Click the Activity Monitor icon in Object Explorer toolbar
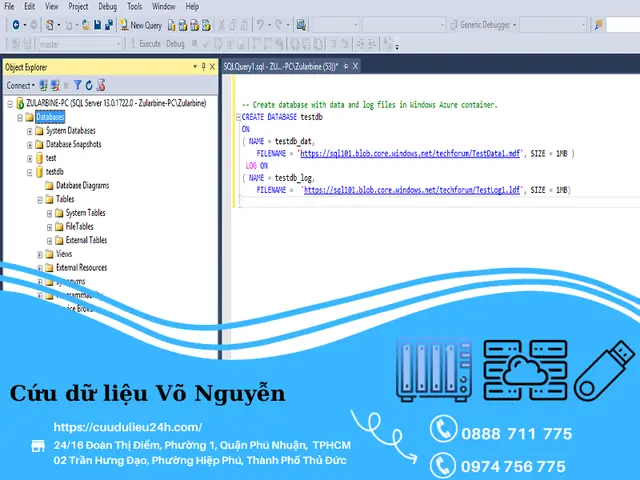The width and height of the screenshot is (640, 480). pos(101,85)
